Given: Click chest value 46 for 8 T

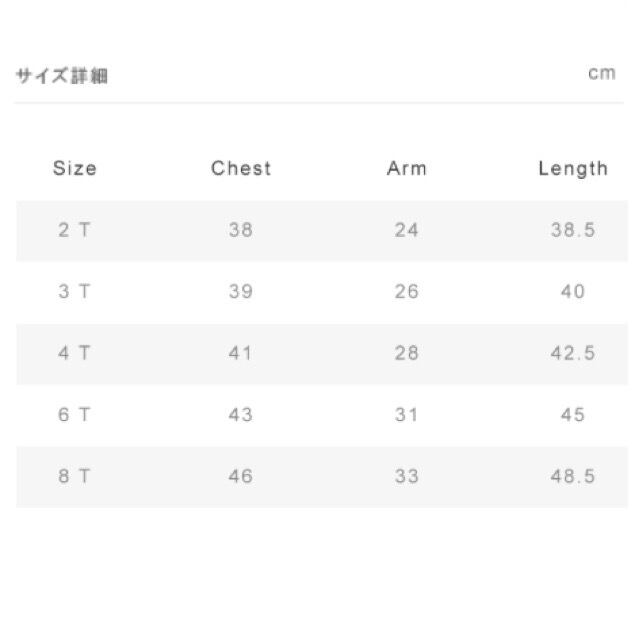Looking at the screenshot, I should click(x=241, y=476).
